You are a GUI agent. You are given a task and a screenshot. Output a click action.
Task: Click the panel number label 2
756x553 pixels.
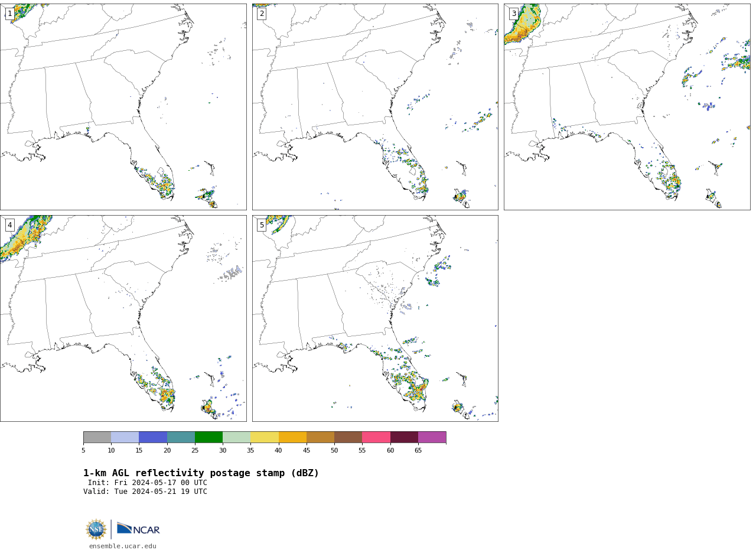pos(262,14)
